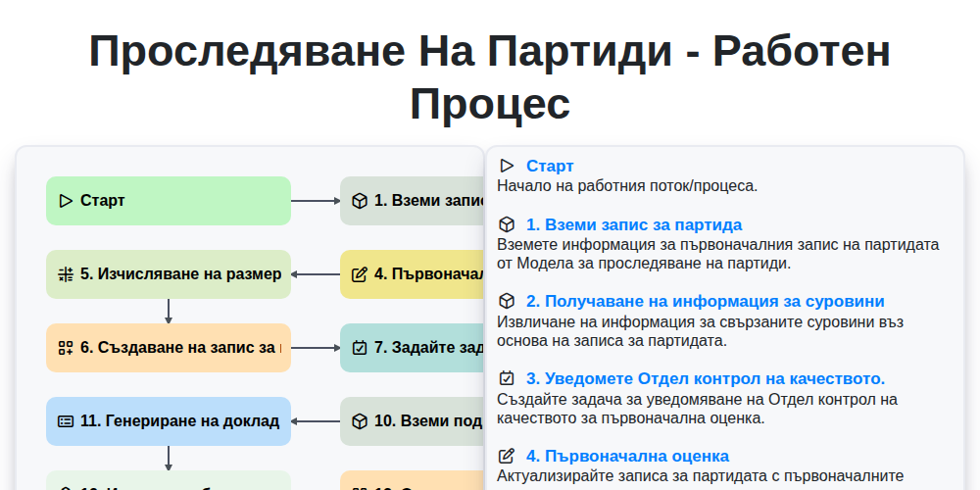Click the play icon beside Старт in the details panel
The image size is (980, 490).
tap(507, 166)
